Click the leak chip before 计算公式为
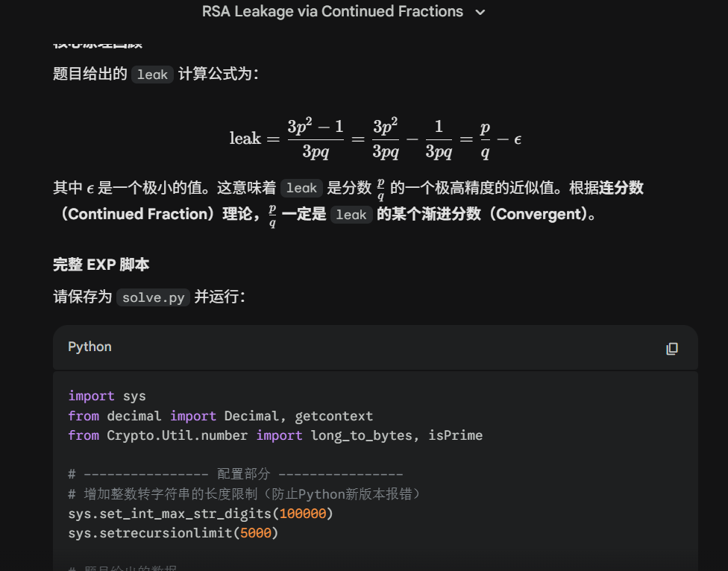Image resolution: width=728 pixels, height=571 pixels. pyautogui.click(x=152, y=75)
